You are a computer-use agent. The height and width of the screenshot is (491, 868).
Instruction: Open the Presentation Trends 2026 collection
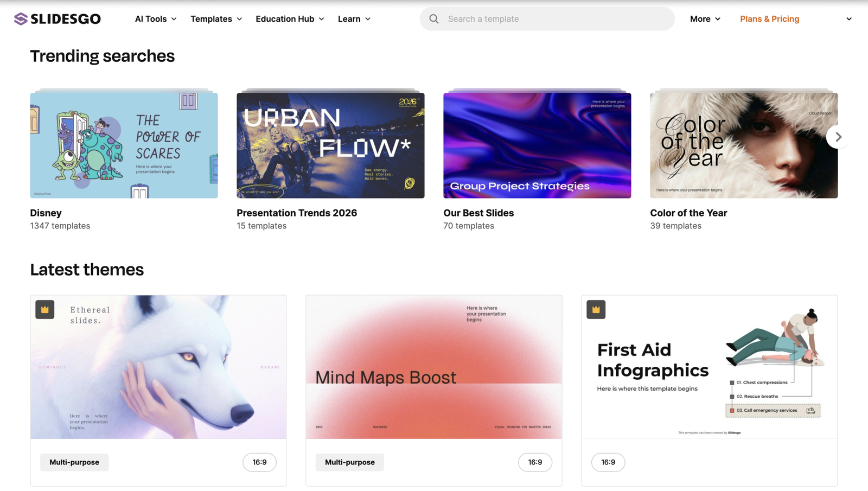[x=297, y=213]
